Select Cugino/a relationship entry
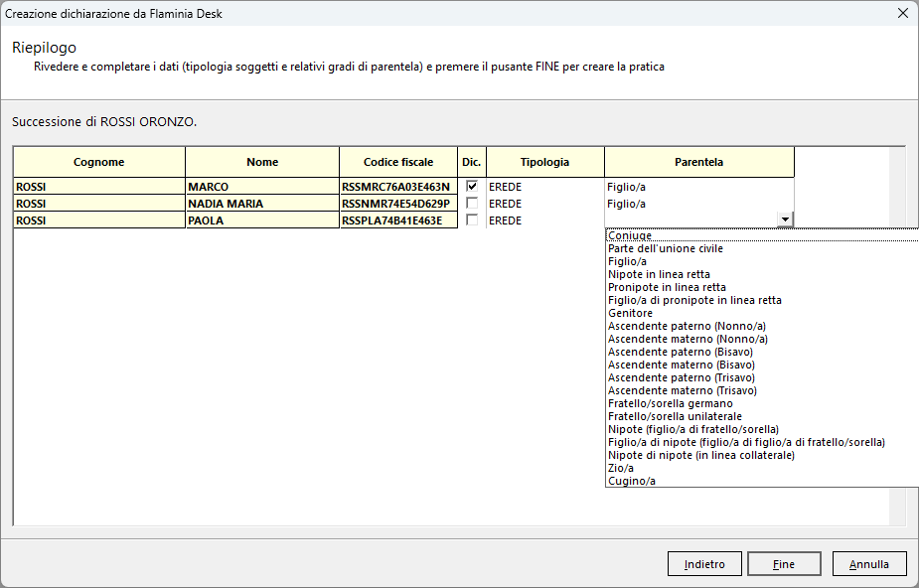The height and width of the screenshot is (588, 919). point(632,481)
